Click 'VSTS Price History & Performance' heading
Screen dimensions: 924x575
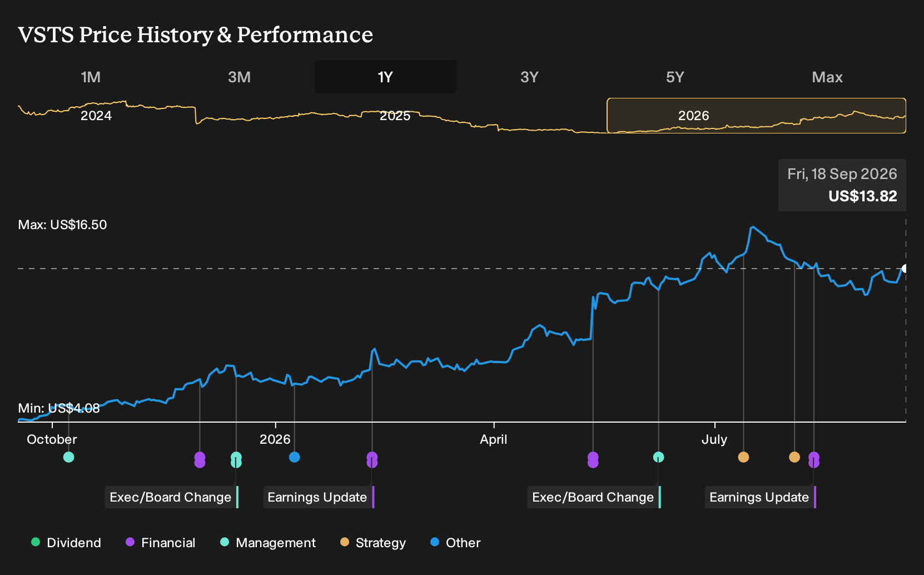(x=196, y=34)
